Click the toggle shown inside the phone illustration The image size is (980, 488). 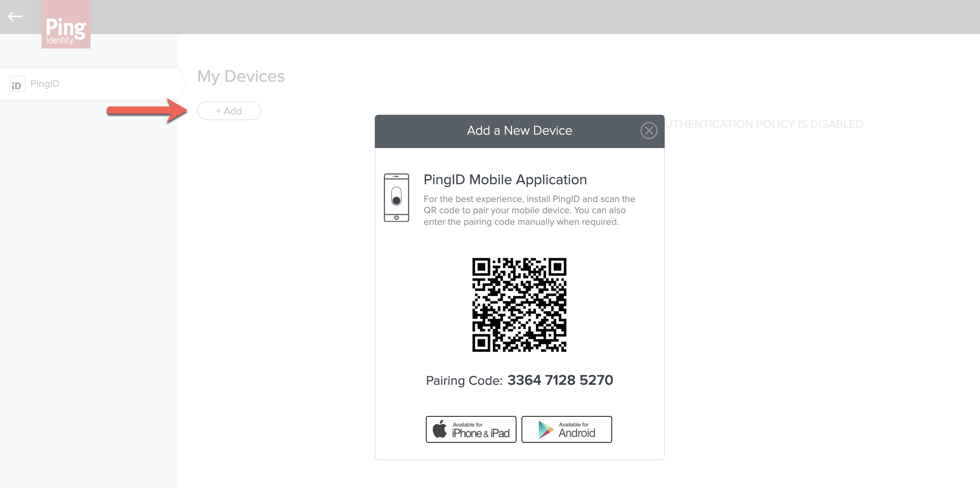point(396,197)
